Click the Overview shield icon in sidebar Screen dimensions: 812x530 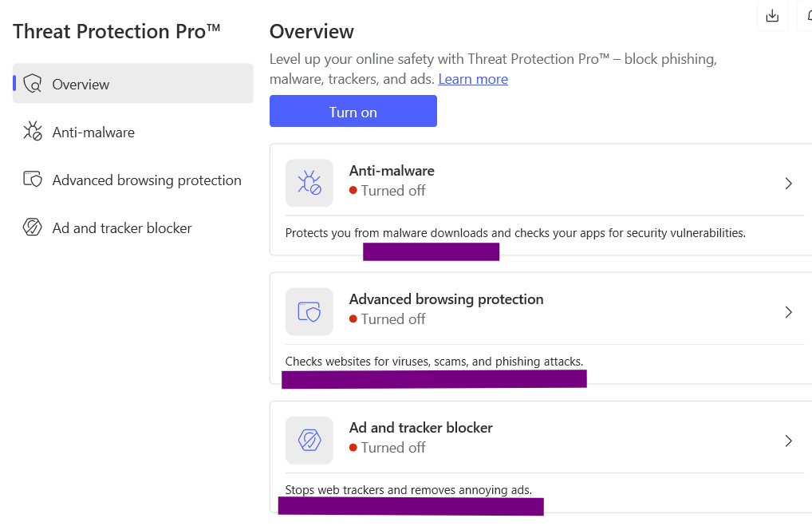pyautogui.click(x=32, y=84)
